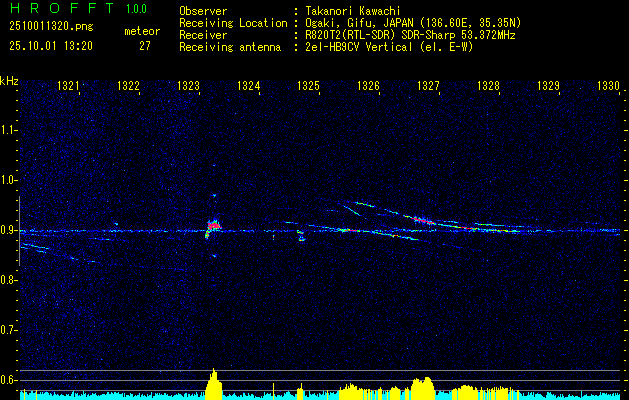629x400 pixels.
Task: Click the 0.8 kHz axis label
Action: point(8,280)
